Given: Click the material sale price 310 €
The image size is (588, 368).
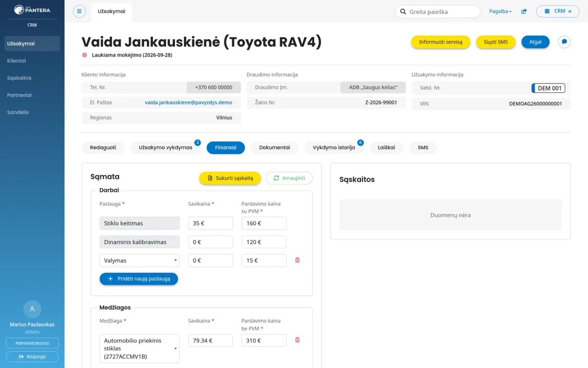Looking at the screenshot, I should 264,341.
